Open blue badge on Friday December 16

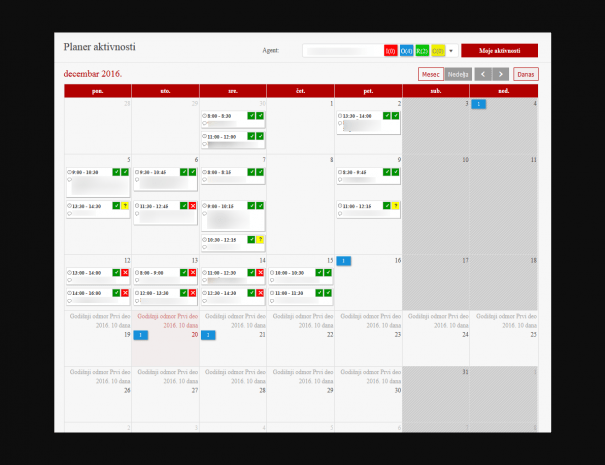click(x=343, y=260)
